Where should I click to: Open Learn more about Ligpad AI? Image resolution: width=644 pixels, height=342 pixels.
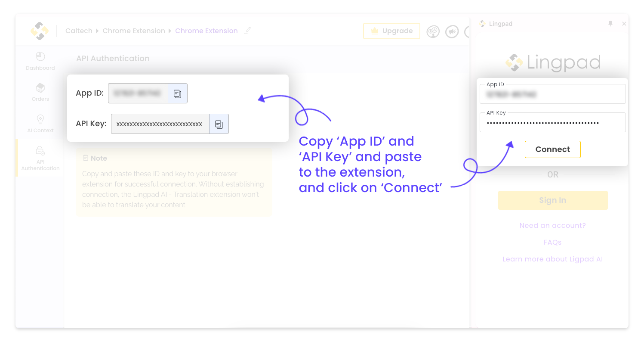tap(552, 259)
